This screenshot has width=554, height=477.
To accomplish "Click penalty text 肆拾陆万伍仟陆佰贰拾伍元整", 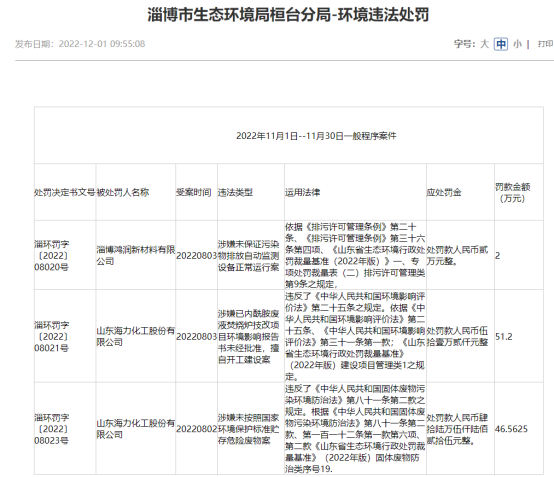I will (x=457, y=429).
